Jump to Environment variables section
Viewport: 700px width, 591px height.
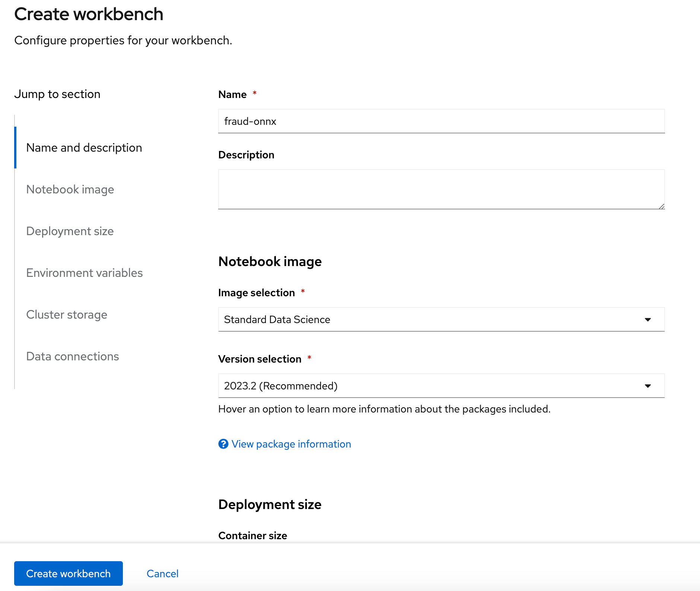click(85, 273)
